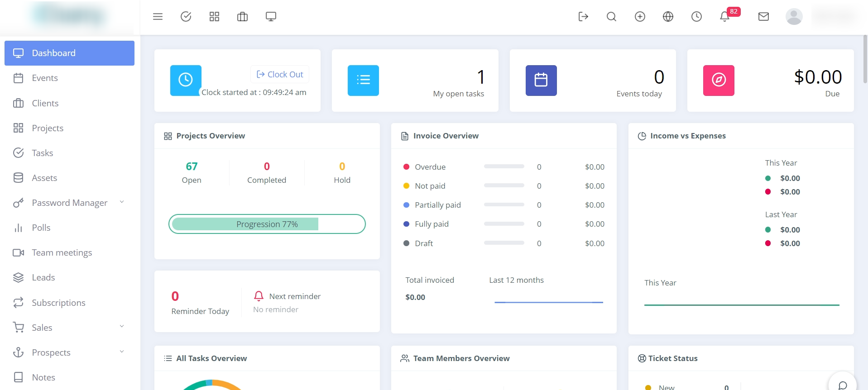This screenshot has height=390, width=868.
Task: Click the time clock icon in top bar
Action: 696,17
